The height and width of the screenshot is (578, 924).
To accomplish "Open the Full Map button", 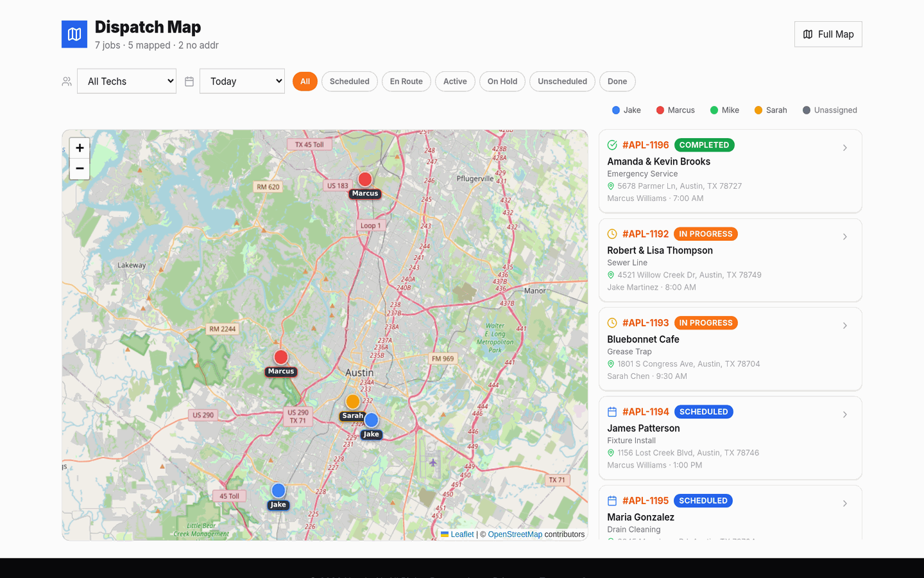I will coord(828,34).
